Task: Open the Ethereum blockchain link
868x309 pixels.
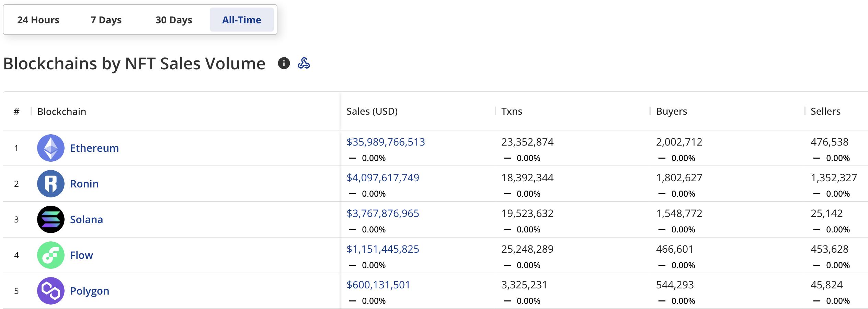Action: coord(94,148)
